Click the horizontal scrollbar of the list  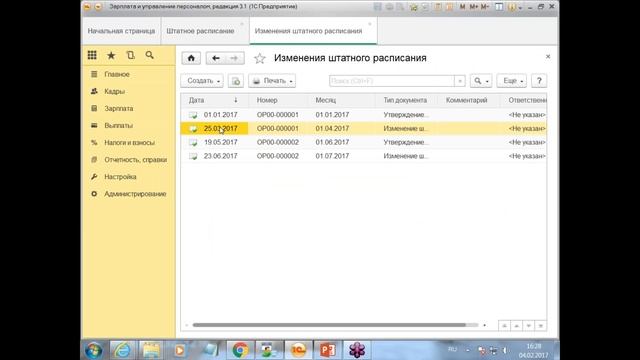tap(329, 325)
